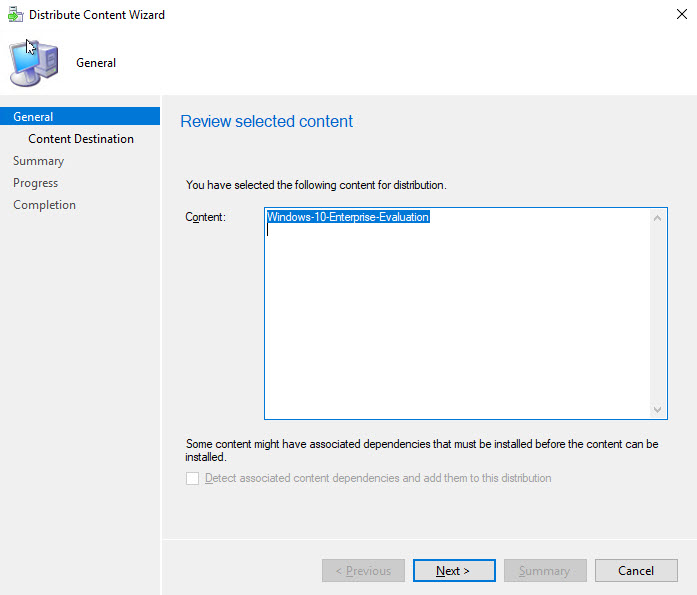Screen dimensions: 697x595
Task: Open the Content Destination step in the sidebar
Action: click(x=81, y=139)
